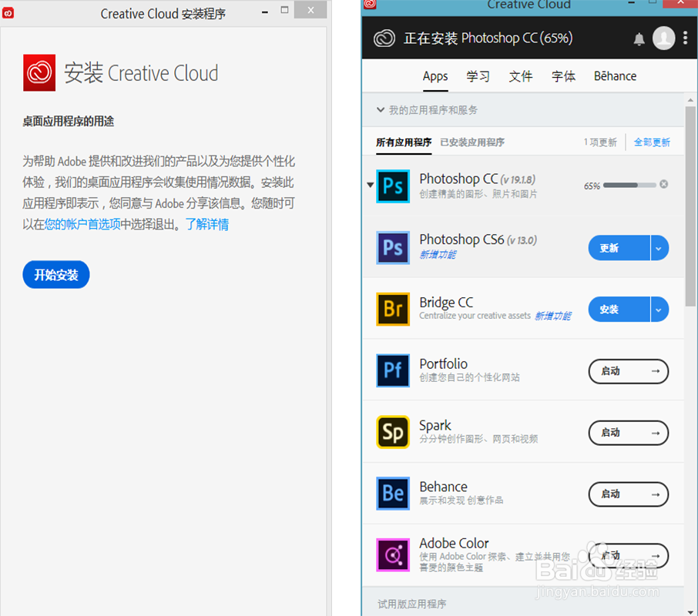Open the 字体 tab
This screenshot has width=698, height=616.
[x=563, y=76]
